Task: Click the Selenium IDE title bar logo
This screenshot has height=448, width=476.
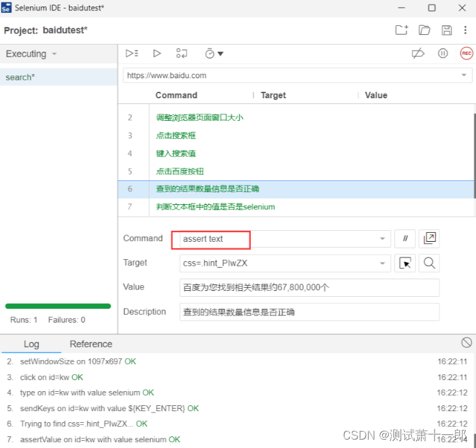Action: pyautogui.click(x=6, y=8)
